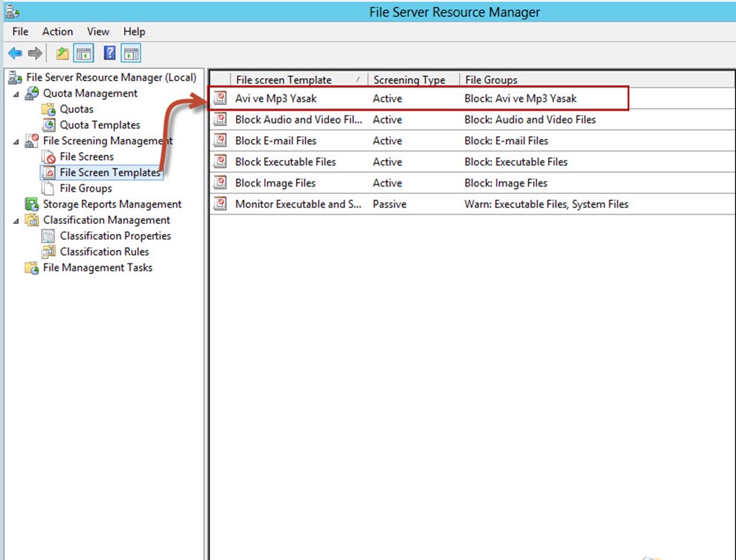Open the File menu

20,32
